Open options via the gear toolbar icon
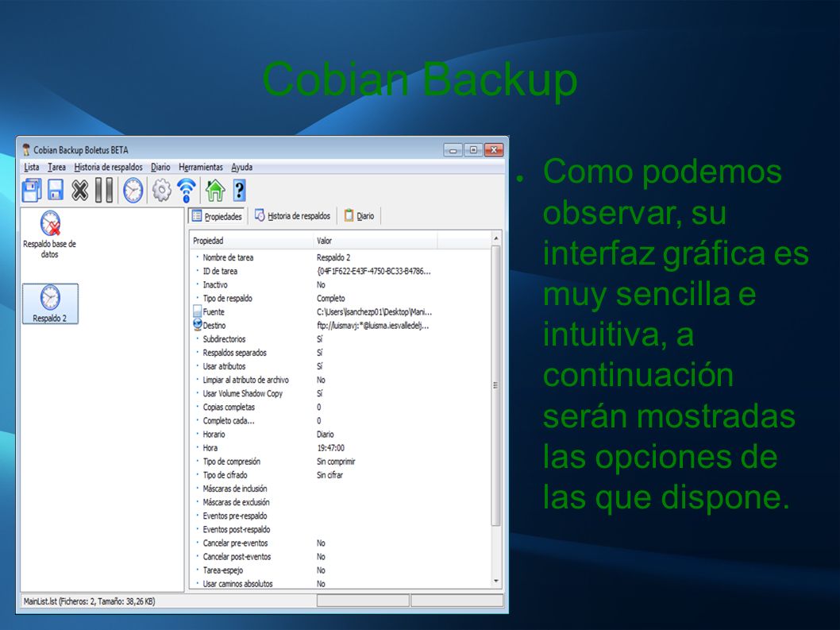The image size is (840, 630). pos(162,190)
